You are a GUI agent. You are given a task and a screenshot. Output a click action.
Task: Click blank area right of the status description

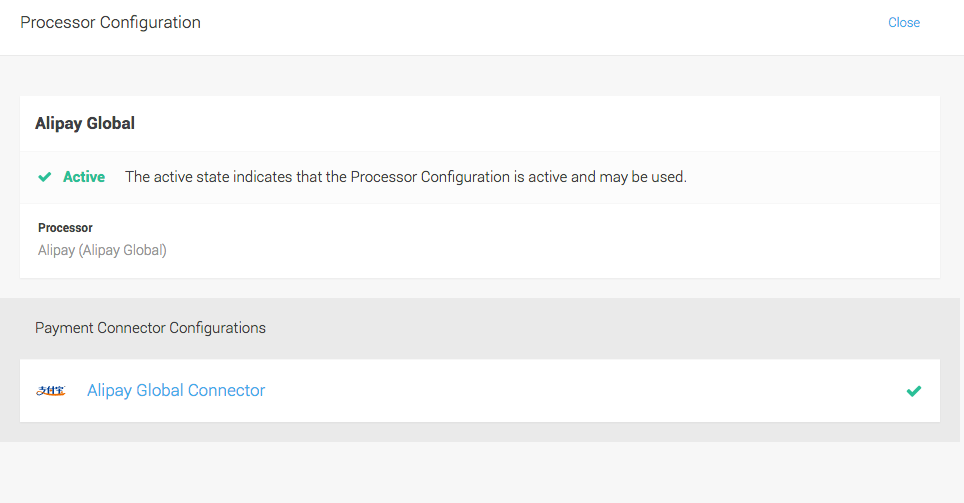pos(810,177)
